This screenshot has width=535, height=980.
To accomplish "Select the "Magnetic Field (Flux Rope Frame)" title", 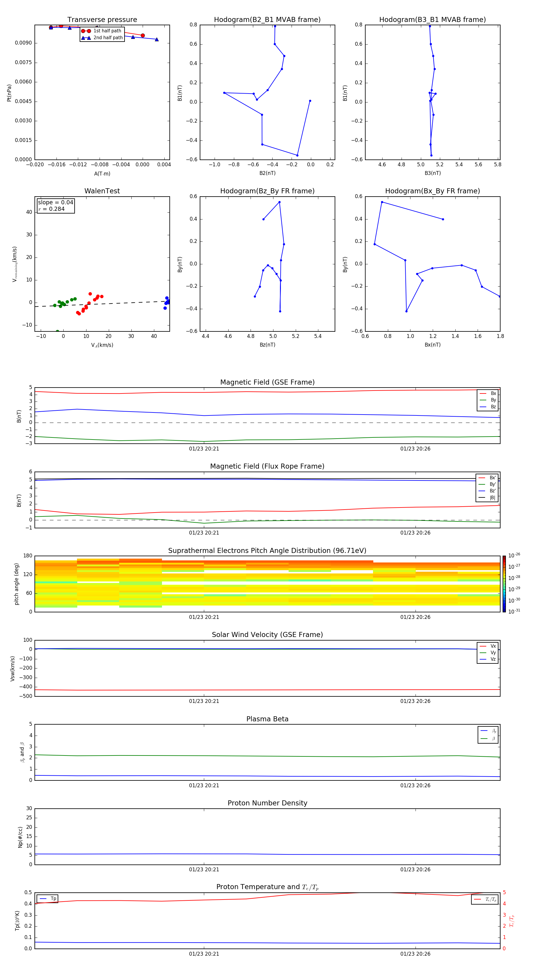I will pyautogui.click(x=267, y=467).
